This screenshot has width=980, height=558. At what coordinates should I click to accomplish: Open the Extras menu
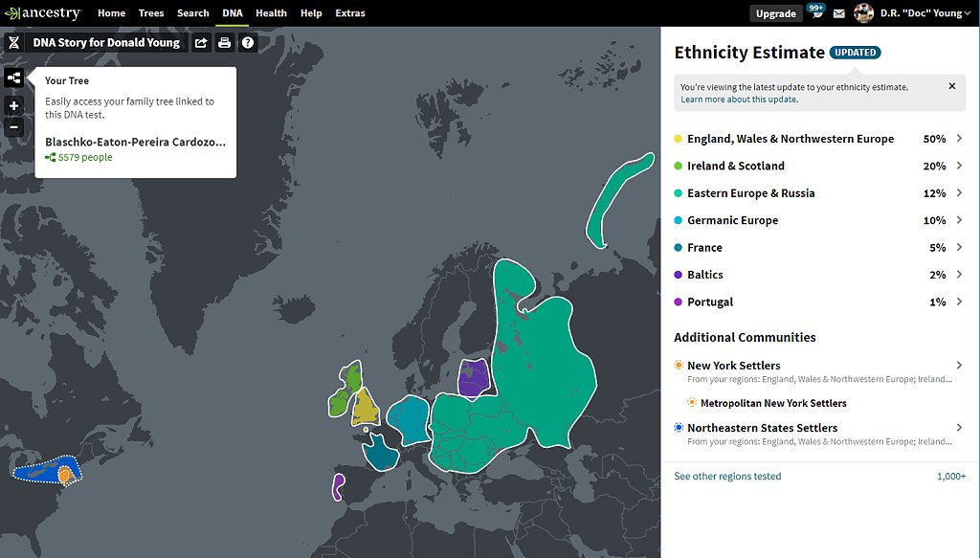(x=350, y=13)
